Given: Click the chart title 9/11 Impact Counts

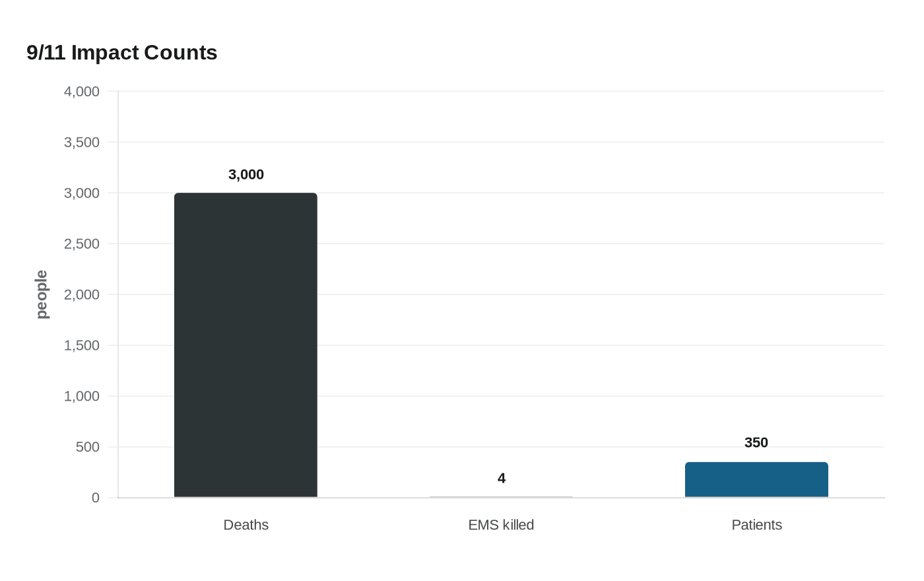Looking at the screenshot, I should click(122, 52).
